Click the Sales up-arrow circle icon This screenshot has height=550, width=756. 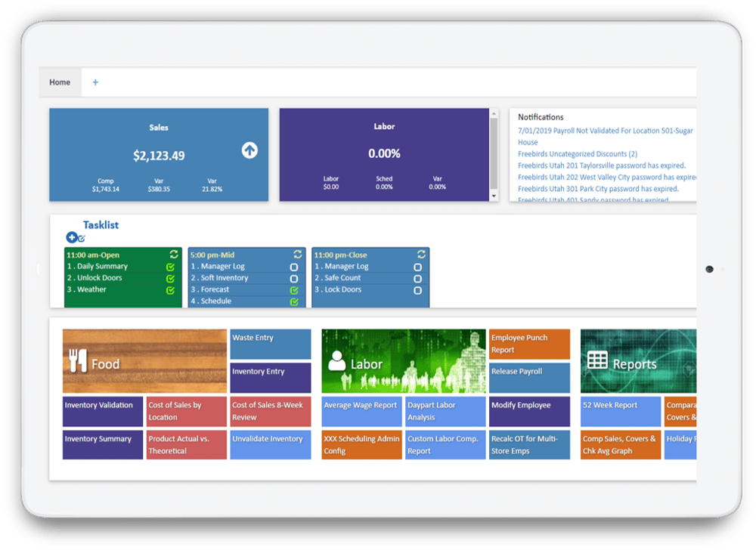pos(249,150)
